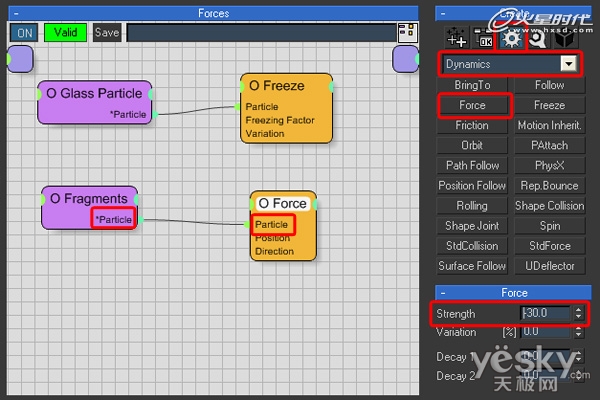Screen dimensions: 600x400
Task: Select the cube icon in Create panel
Action: click(x=564, y=39)
